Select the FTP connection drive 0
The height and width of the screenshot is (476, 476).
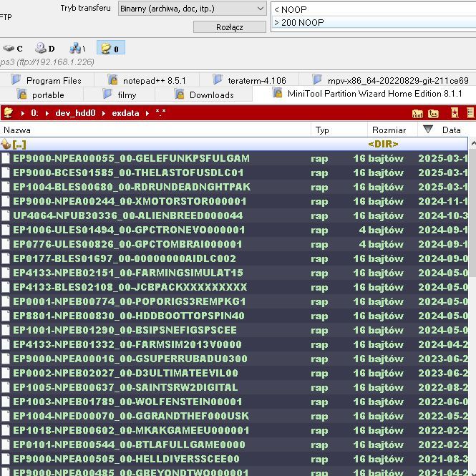coord(110,48)
